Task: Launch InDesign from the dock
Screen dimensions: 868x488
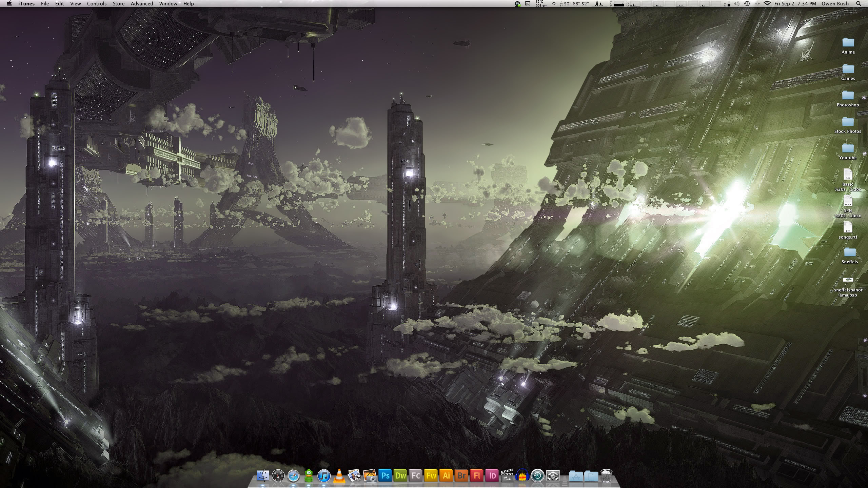Action: click(492, 476)
